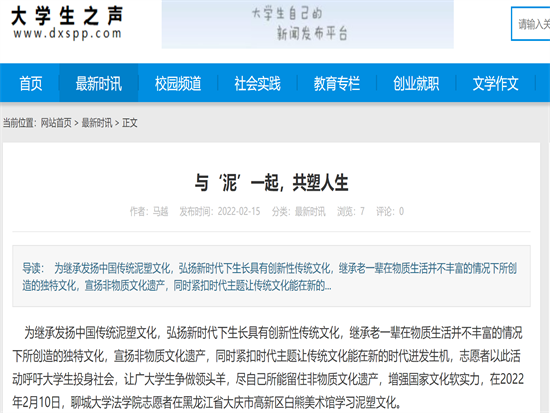Switch to the 教育专栏 tab
This screenshot has width=550, height=413.
click(336, 84)
